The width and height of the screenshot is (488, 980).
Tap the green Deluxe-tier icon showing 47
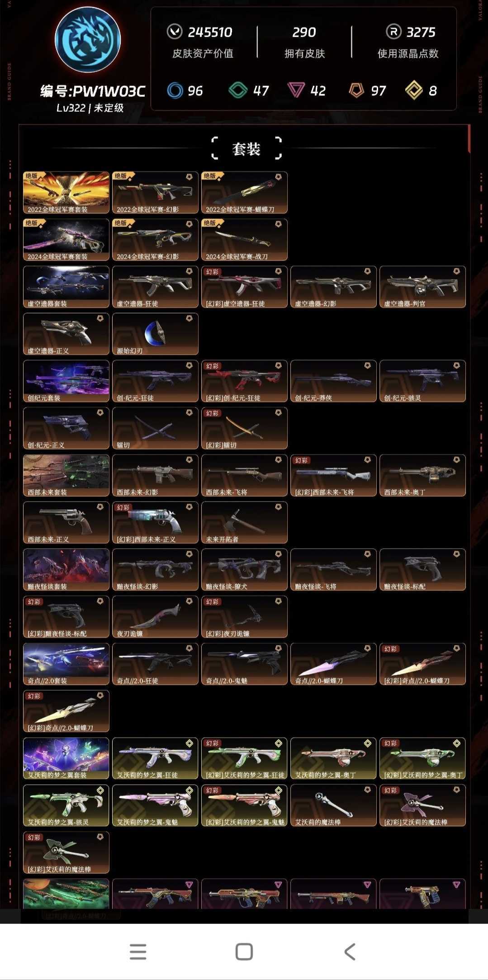tap(238, 90)
